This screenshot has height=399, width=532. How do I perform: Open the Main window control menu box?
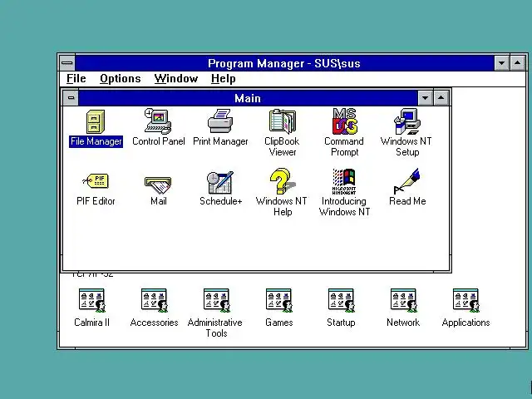71,98
